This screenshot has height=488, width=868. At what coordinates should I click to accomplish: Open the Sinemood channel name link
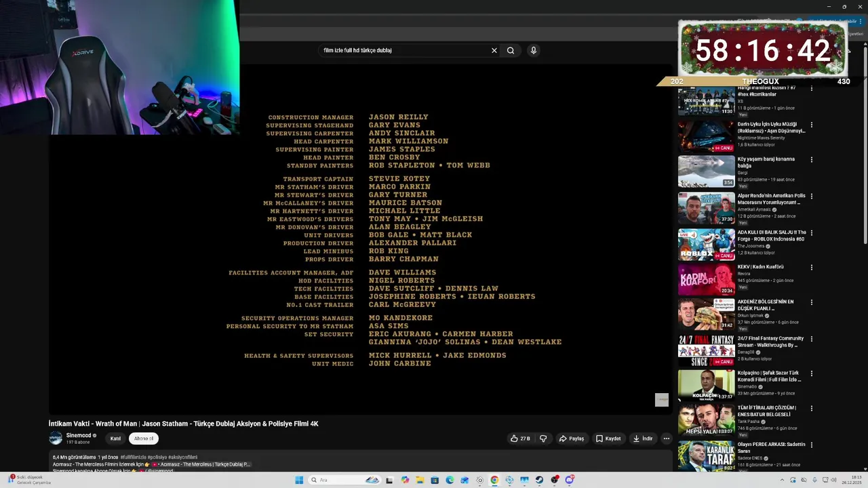click(x=79, y=436)
